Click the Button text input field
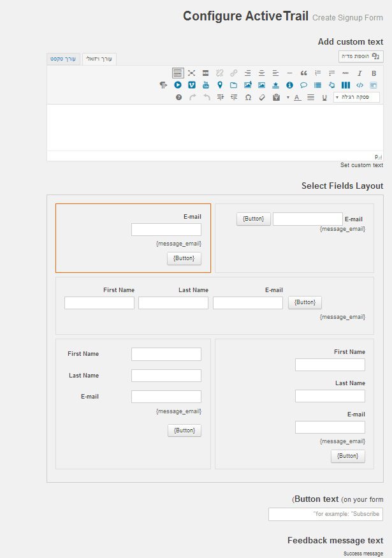Image resolution: width=392 pixels, height=558 pixels. pos(325,514)
